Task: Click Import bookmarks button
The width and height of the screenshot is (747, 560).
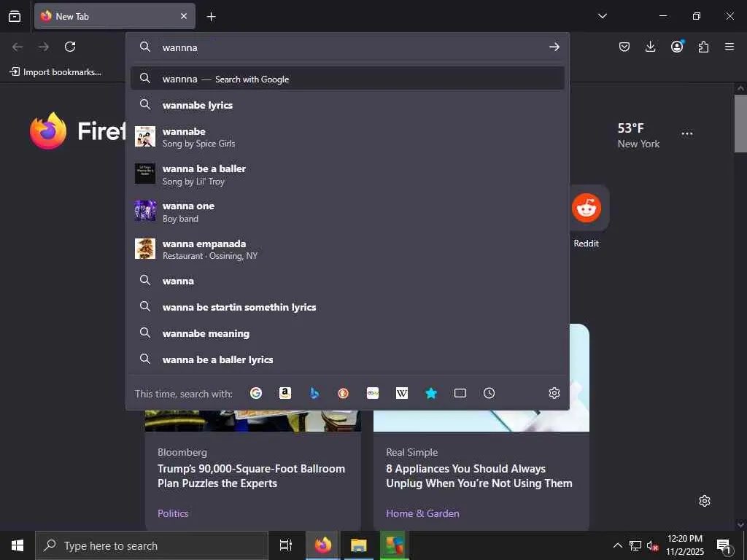Action: pos(55,72)
